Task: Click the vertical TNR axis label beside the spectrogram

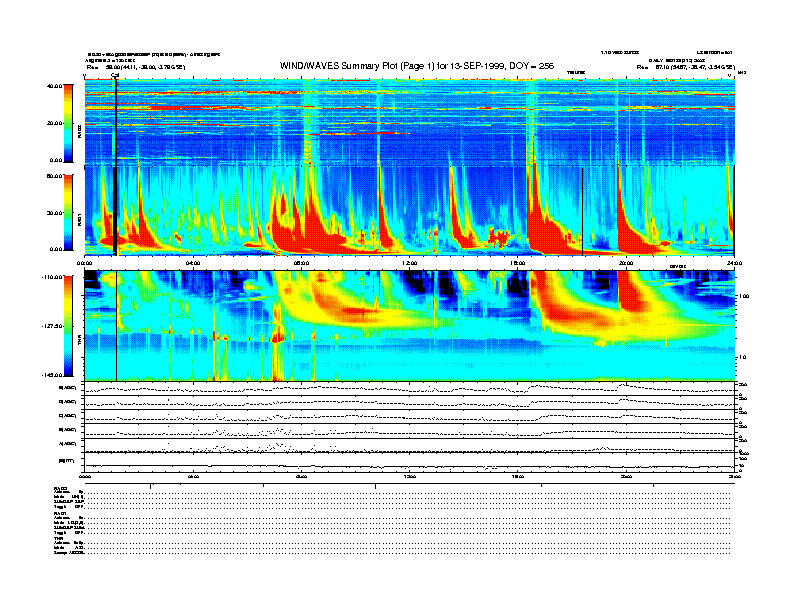Action: (79, 342)
